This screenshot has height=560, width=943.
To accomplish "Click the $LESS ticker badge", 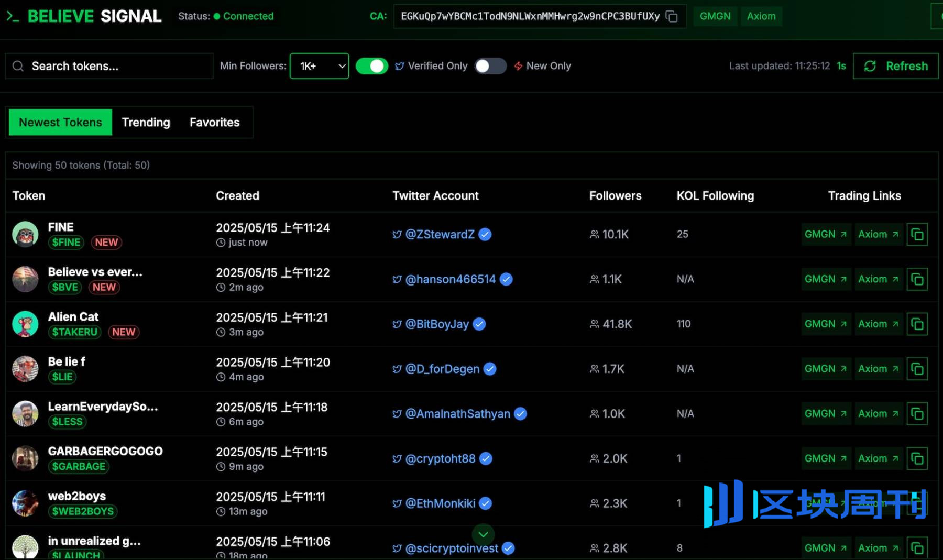I will pos(67,422).
